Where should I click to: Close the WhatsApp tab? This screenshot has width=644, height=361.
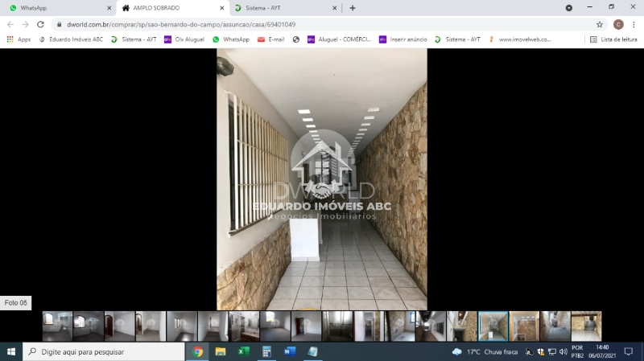point(109,8)
